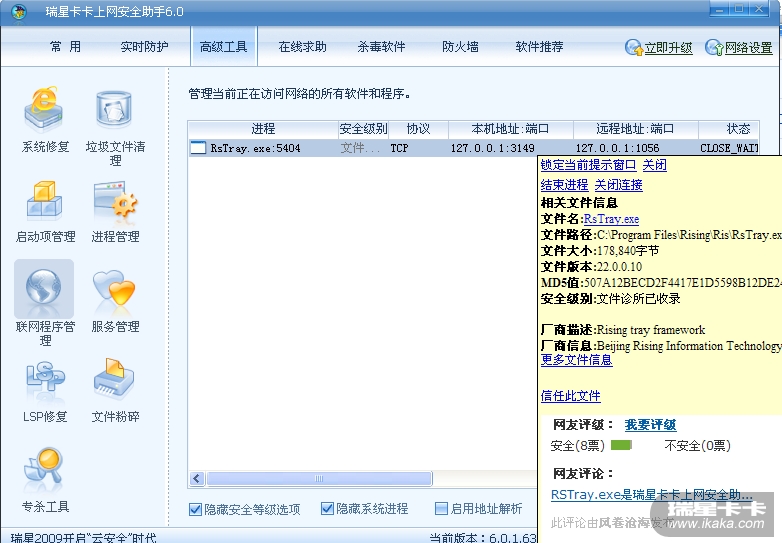Image resolution: width=782 pixels, height=543 pixels.
Task: Sort by the 本机地址:端口 column header
Action: (x=510, y=129)
